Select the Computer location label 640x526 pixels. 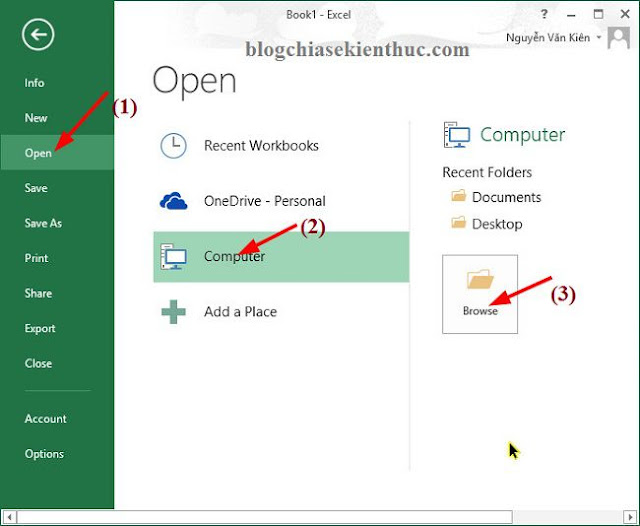234,257
